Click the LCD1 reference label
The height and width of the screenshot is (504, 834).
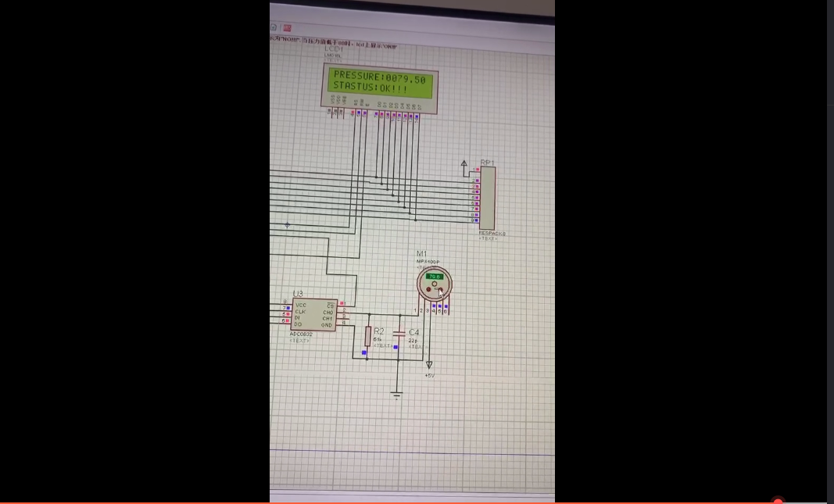pos(334,49)
